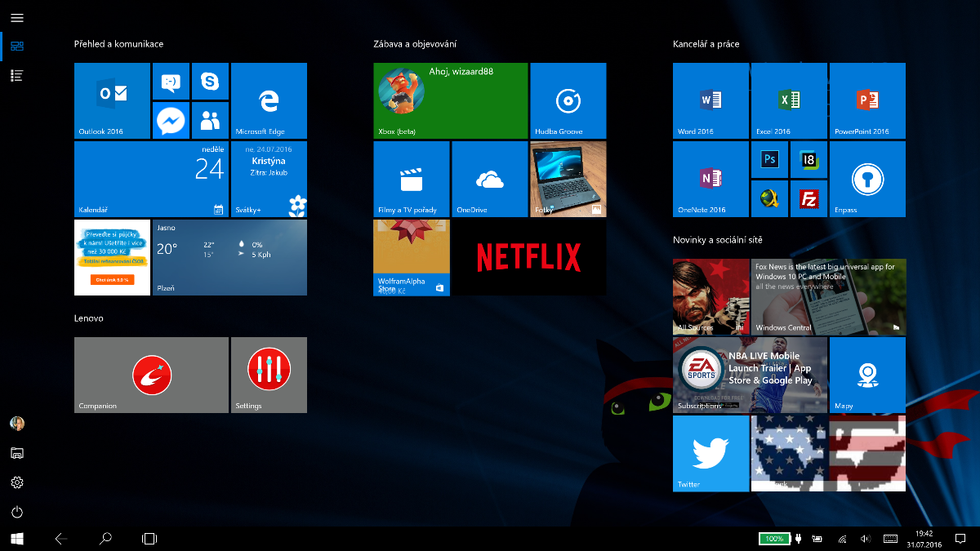Open the Lenovo Companion tile
The image size is (980, 551).
(151, 375)
